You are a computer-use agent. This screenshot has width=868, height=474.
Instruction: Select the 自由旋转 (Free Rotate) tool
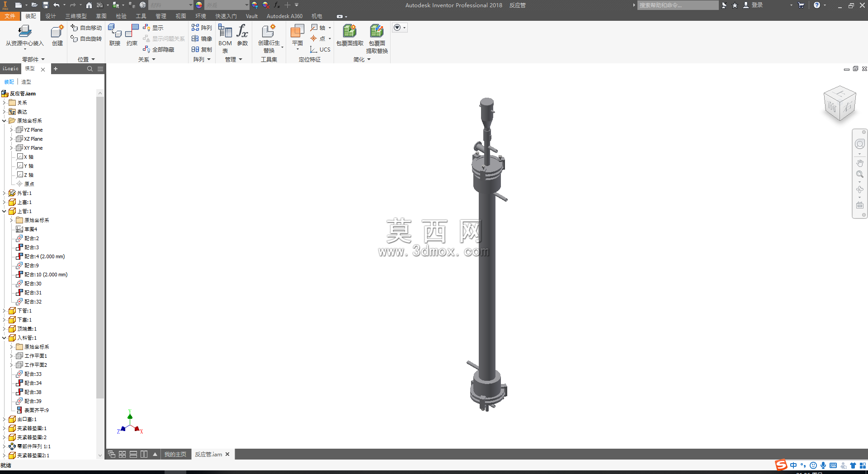(x=86, y=38)
